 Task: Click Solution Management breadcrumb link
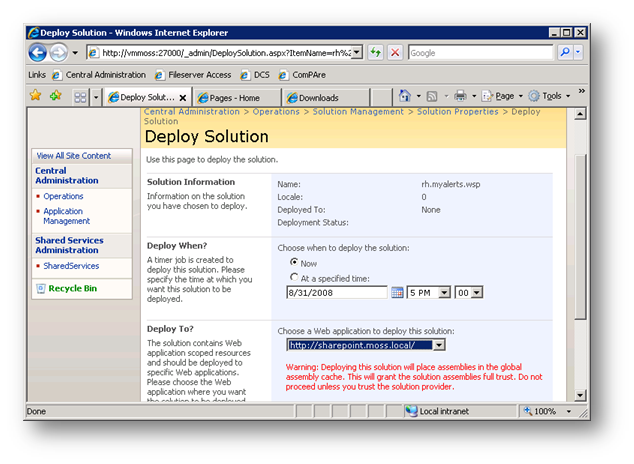[x=358, y=112]
